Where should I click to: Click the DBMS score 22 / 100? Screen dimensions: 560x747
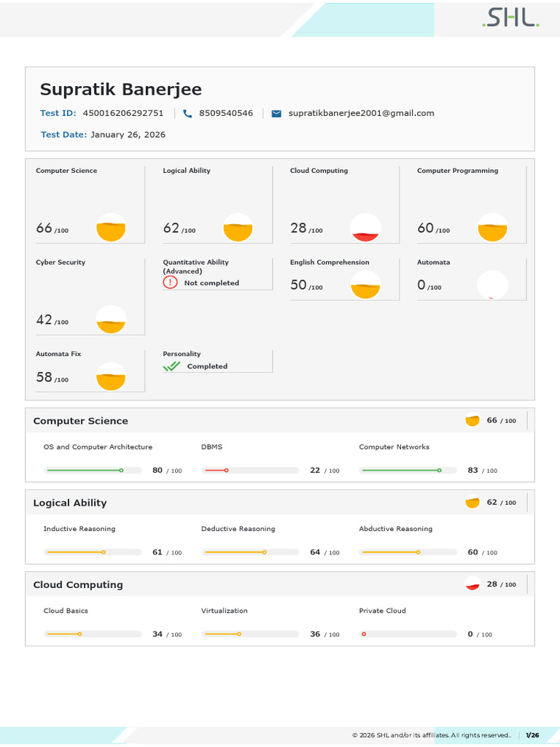324,471
